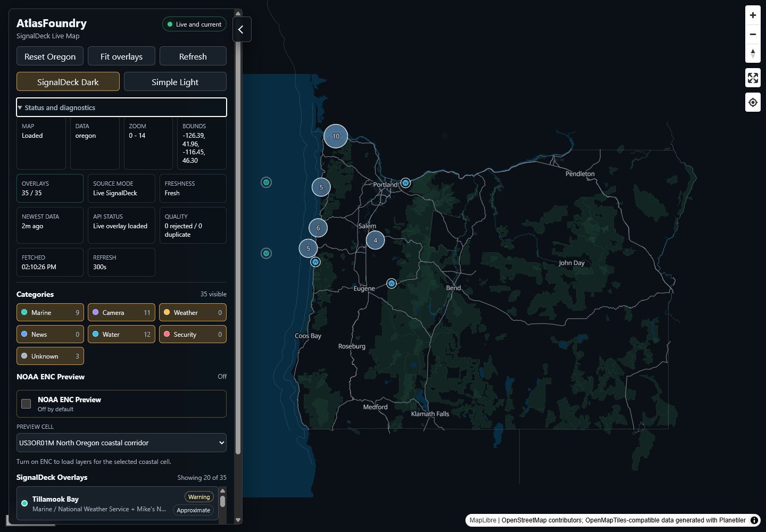Click the Bounds coordinates card
Viewport: 766px width, 532px height.
pyautogui.click(x=202, y=143)
